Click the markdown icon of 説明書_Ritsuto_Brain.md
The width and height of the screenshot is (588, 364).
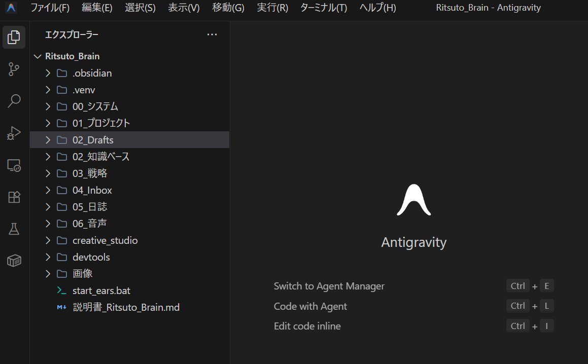point(61,307)
